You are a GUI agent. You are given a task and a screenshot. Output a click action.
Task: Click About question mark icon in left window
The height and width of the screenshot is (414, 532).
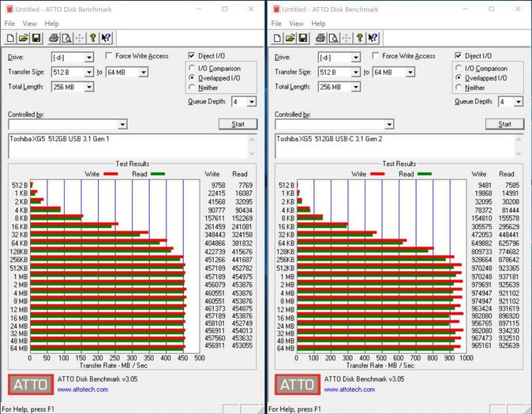tap(92, 38)
